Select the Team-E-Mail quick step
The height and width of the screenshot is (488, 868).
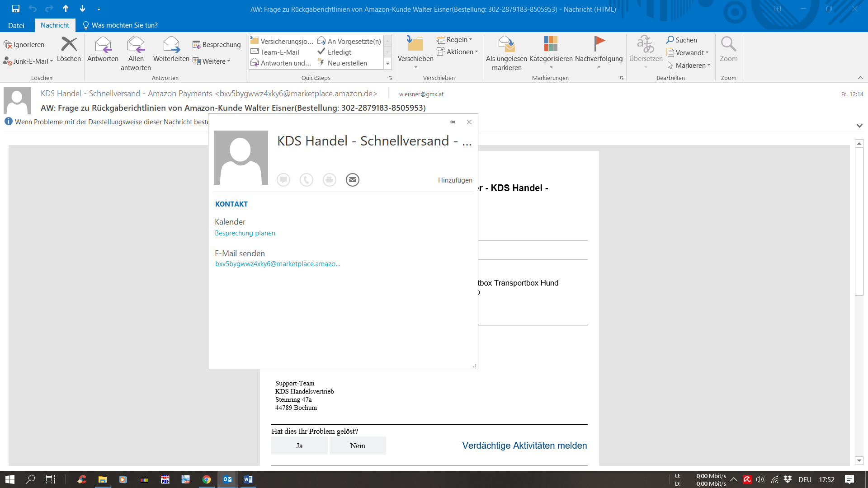tap(275, 52)
